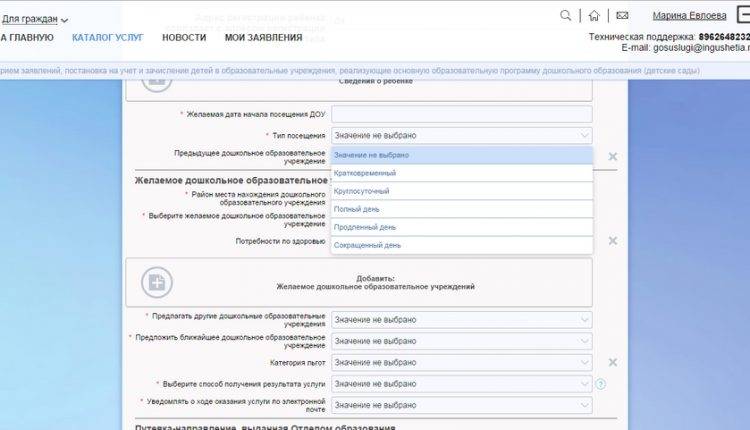Click help icon beside result delivery method
This screenshot has height=430, width=750.
point(601,384)
